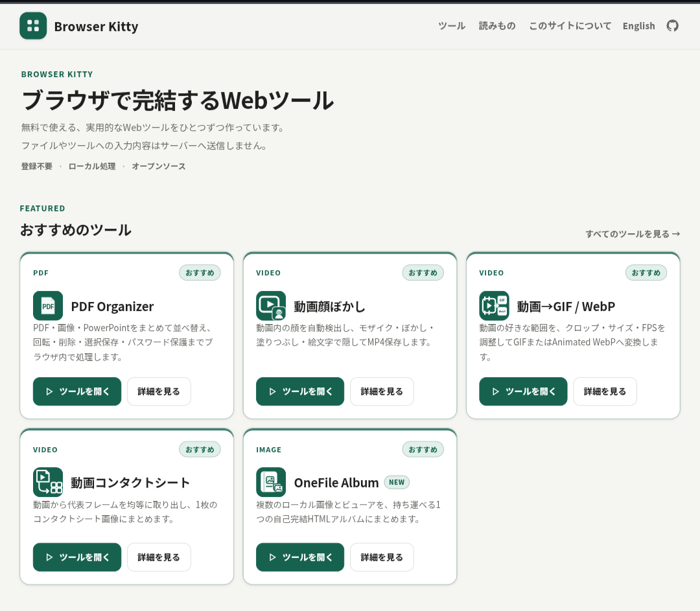Click the OneFile Album card title

336,483
